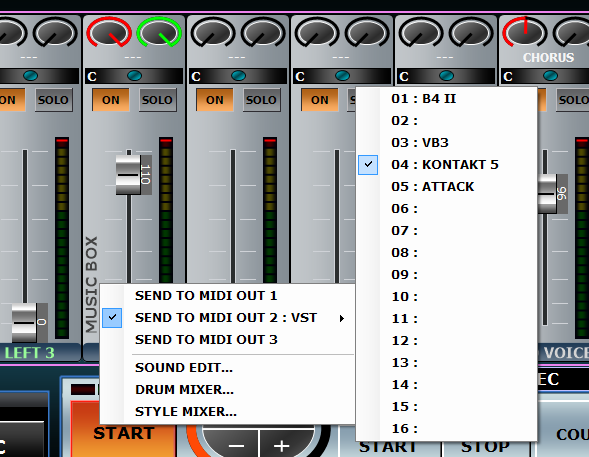
Task: Choose VST slot 03 : VB3
Action: click(x=446, y=143)
